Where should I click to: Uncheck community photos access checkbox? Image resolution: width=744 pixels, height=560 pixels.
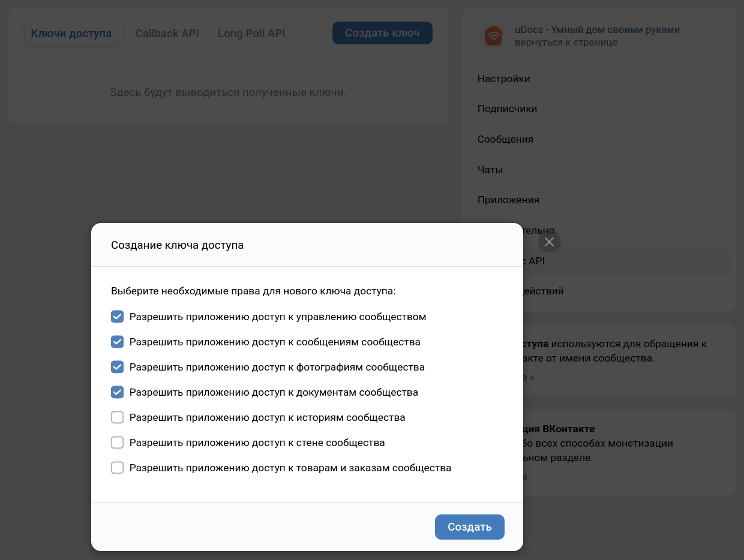coord(118,367)
